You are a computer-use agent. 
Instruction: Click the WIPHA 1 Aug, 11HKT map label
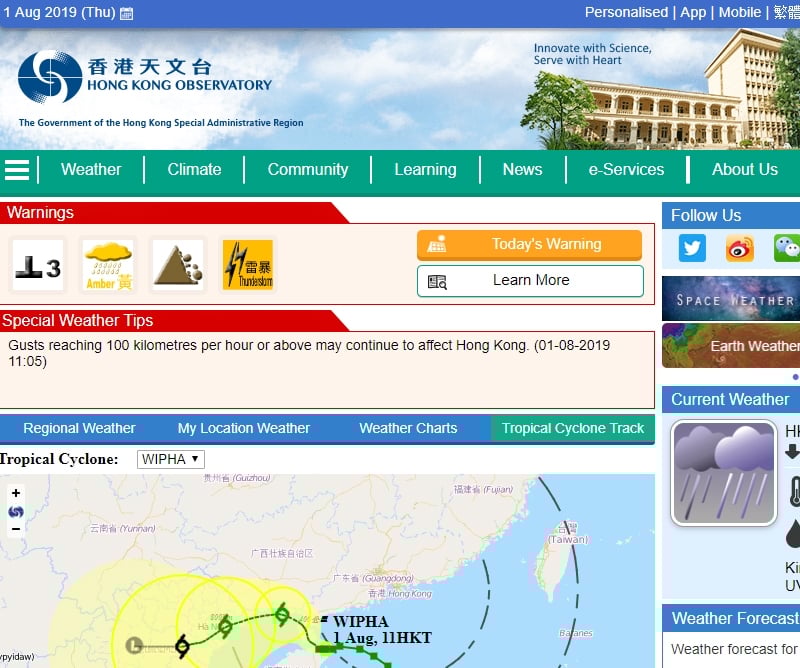[382, 630]
